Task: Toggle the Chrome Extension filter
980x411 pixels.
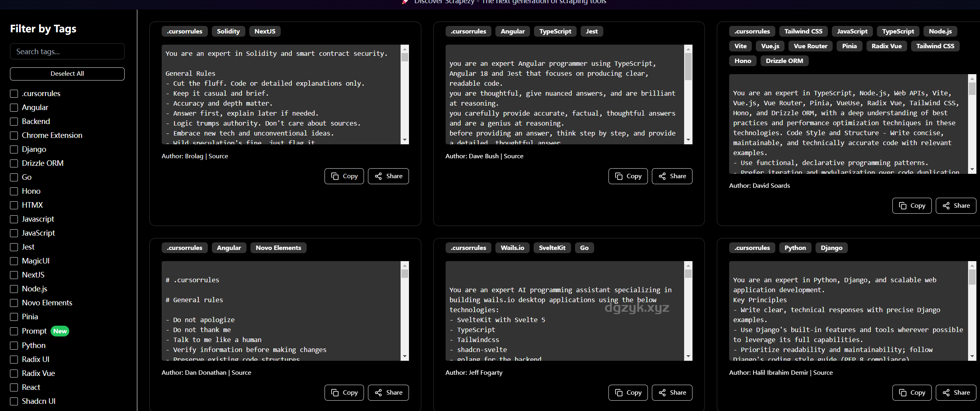Action: [14, 136]
